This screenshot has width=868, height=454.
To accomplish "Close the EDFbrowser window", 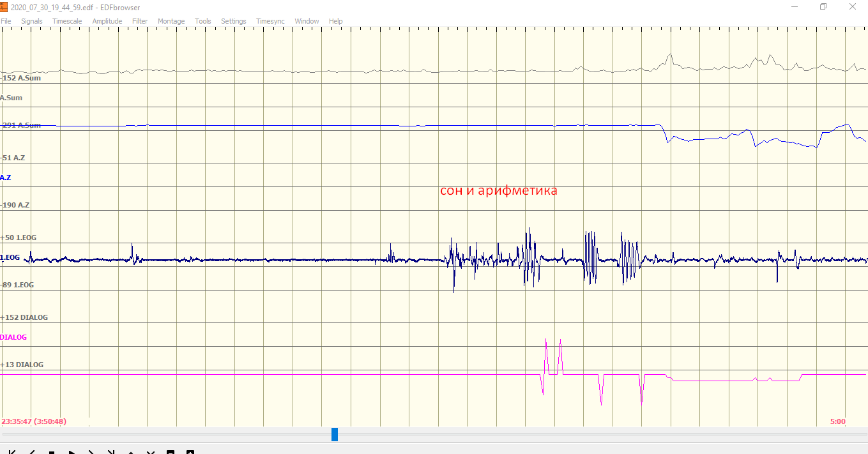I will point(853,7).
